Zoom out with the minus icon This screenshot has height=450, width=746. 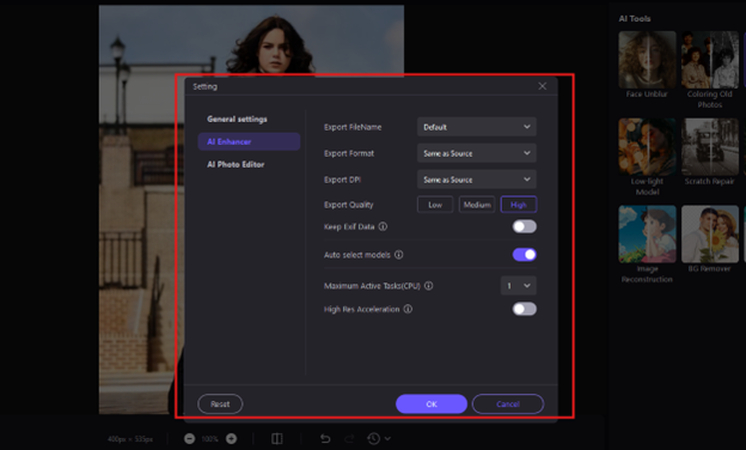click(189, 439)
